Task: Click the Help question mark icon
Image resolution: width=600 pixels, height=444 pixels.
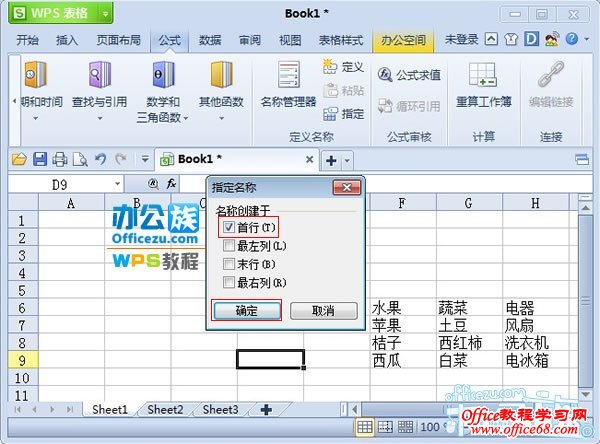Action: pyautogui.click(x=572, y=39)
